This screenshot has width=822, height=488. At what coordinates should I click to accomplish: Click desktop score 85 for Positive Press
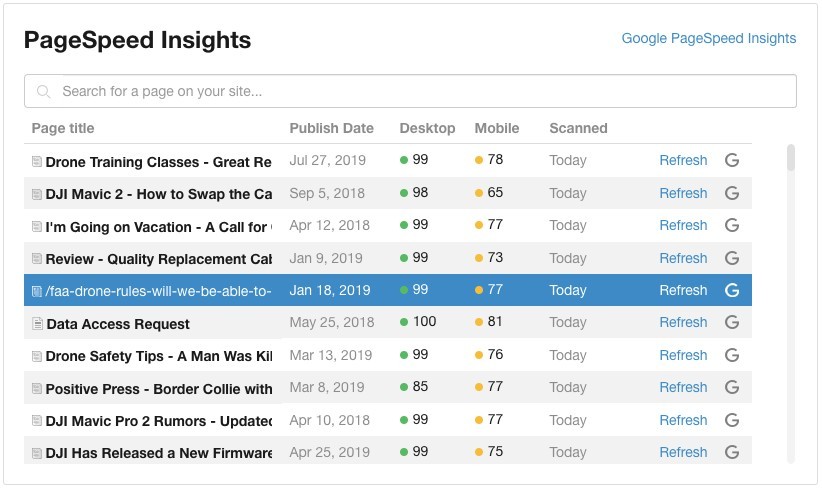point(420,386)
